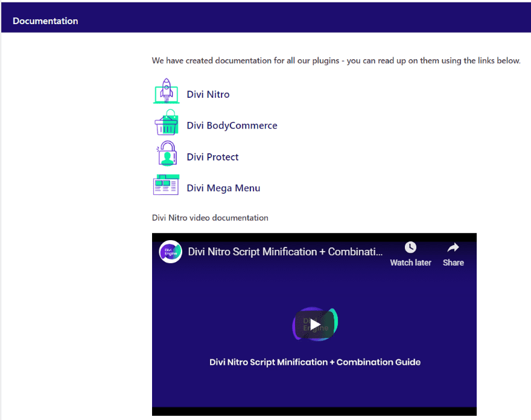The width and height of the screenshot is (531, 420).
Task: Select the Documentation header tab
Action: point(45,21)
